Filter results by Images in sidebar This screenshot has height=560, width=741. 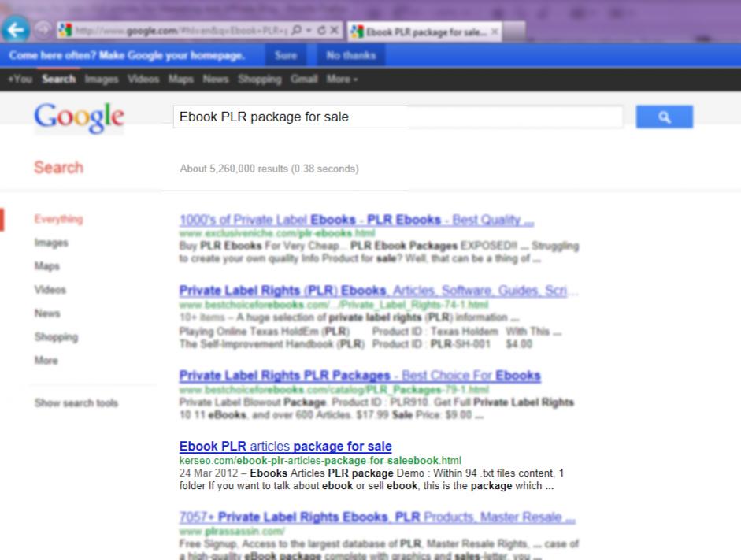pos(51,243)
